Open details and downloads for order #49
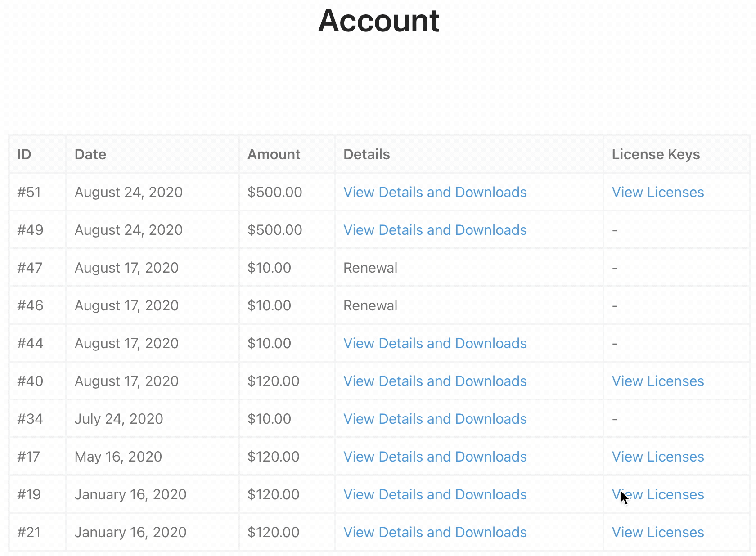This screenshot has width=756, height=556. 435,230
